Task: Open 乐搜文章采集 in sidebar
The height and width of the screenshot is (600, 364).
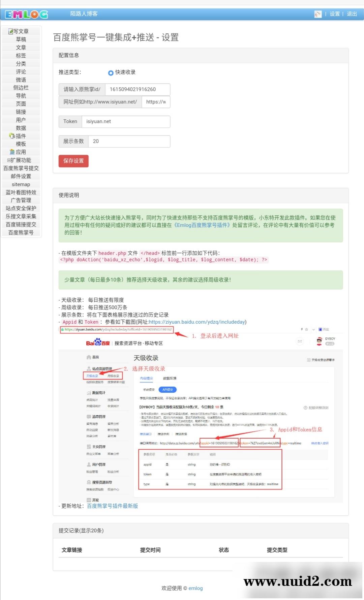Action: point(21,216)
